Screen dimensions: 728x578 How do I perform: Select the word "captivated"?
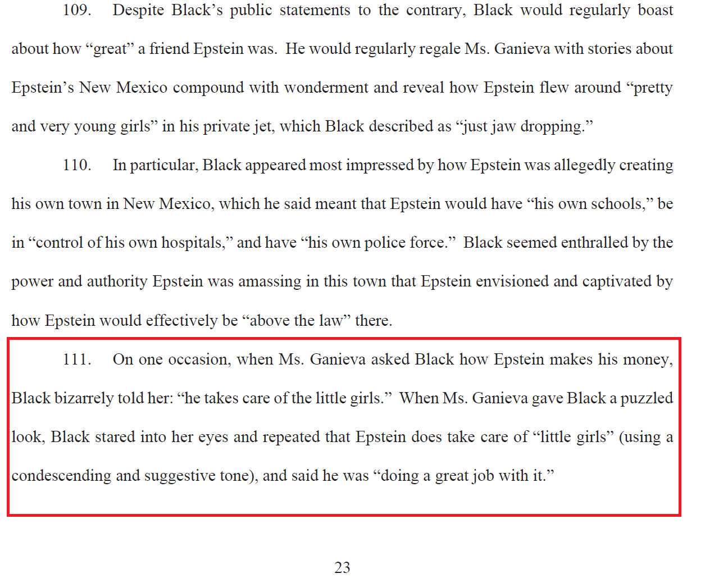617,281
